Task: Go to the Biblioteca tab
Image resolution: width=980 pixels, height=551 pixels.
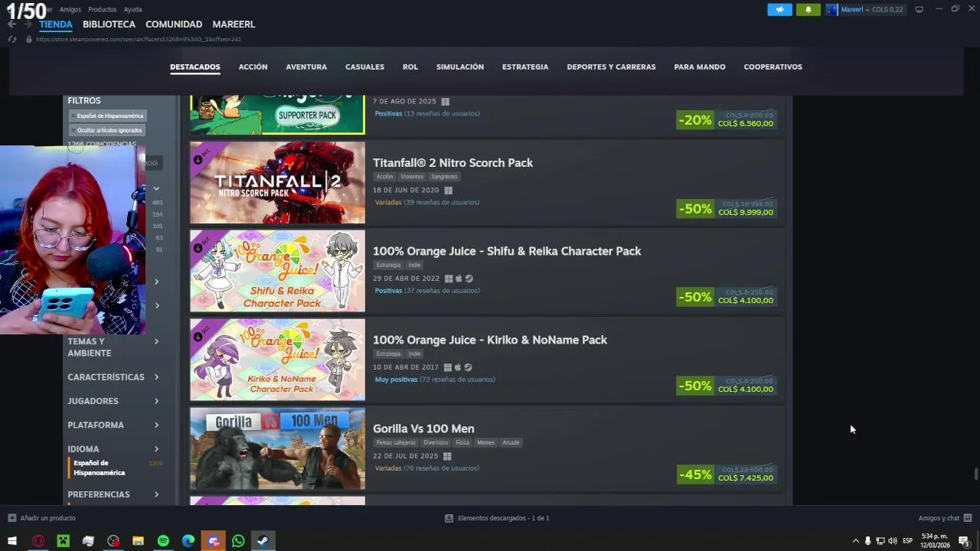Action: point(109,24)
